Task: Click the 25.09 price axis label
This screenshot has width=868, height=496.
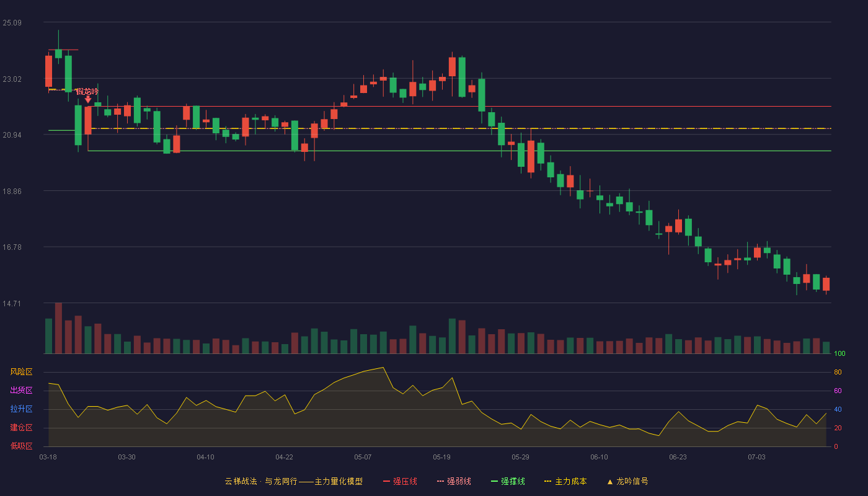Action: (12, 23)
